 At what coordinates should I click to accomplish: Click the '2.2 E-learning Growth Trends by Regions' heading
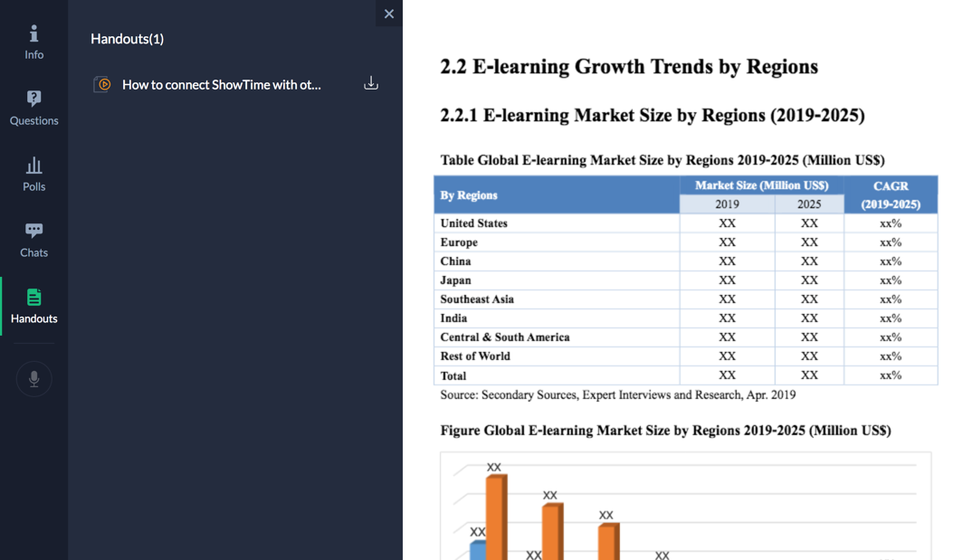pyautogui.click(x=629, y=66)
